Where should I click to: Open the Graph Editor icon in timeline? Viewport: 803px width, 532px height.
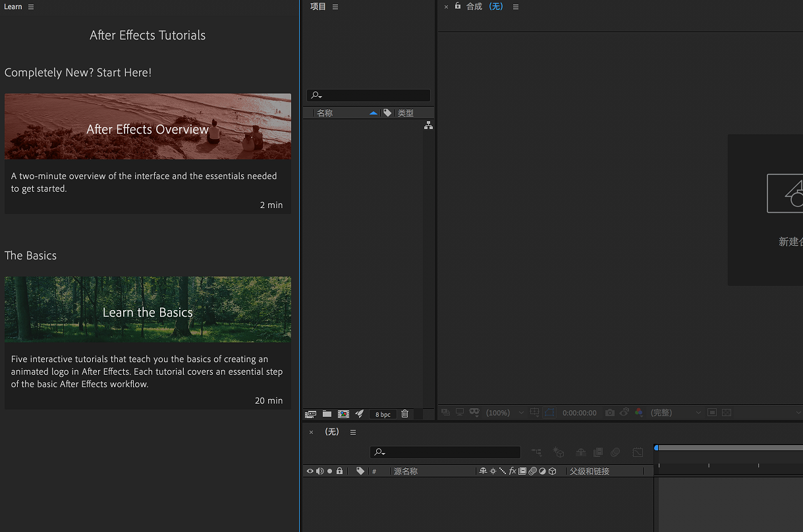[x=638, y=452]
